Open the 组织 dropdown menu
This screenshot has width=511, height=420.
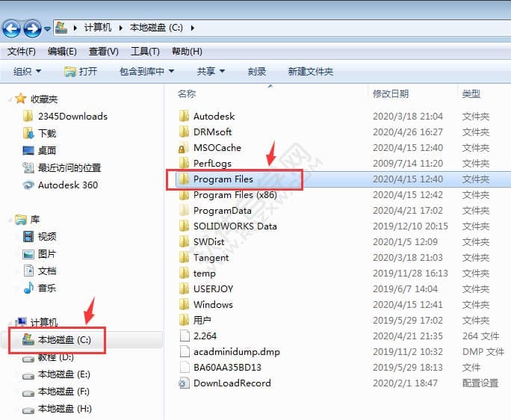28,72
